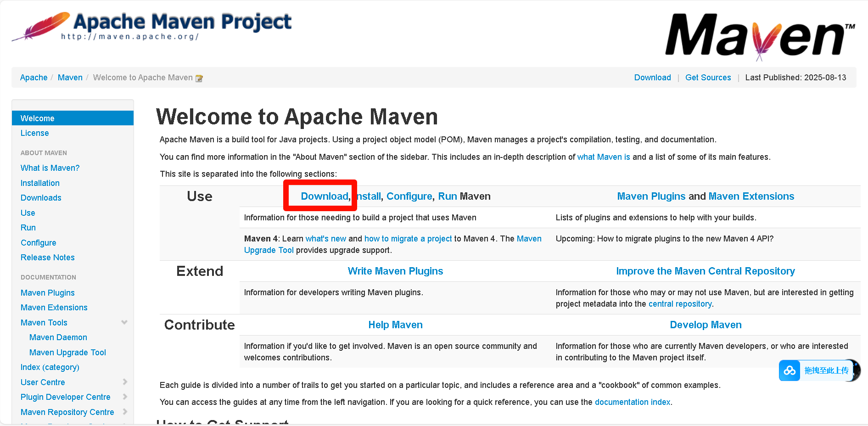Click the 'Extend' section label
The height and width of the screenshot is (426, 868).
[x=200, y=271]
